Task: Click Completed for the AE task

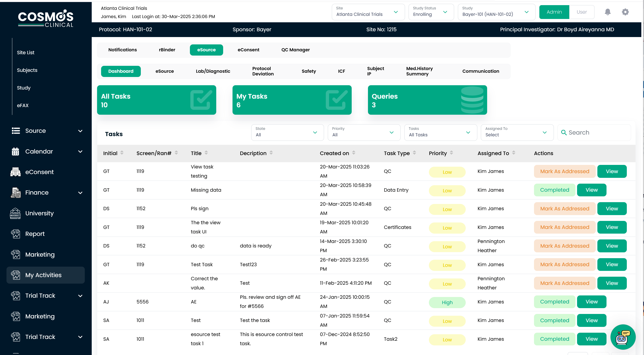Action: 555,302
